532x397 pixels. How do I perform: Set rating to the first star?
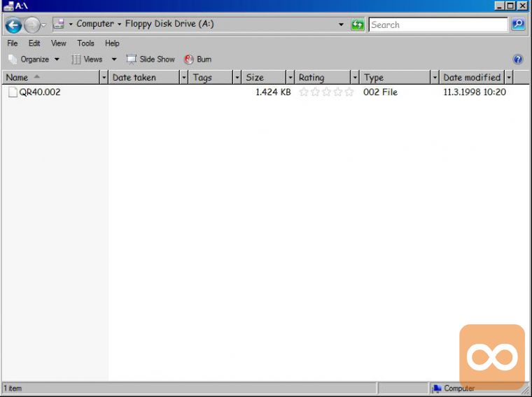[304, 92]
